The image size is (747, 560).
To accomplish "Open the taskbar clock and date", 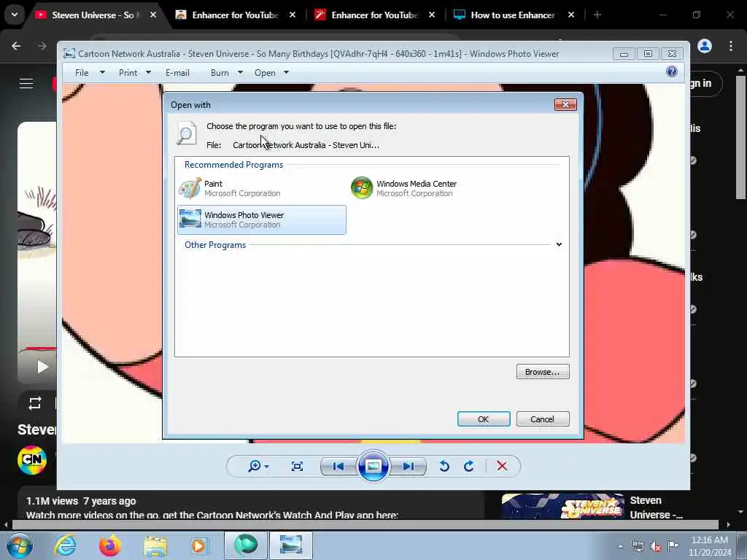I will 709,545.
